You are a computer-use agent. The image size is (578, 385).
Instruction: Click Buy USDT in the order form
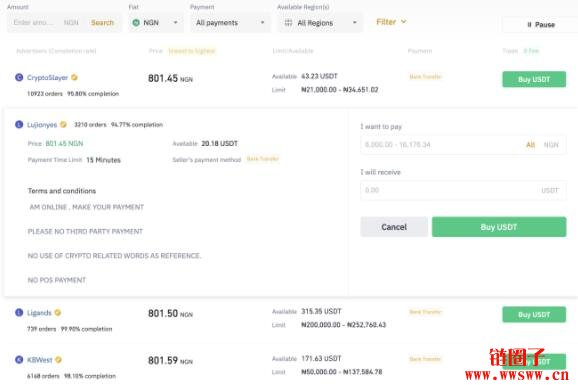click(499, 227)
